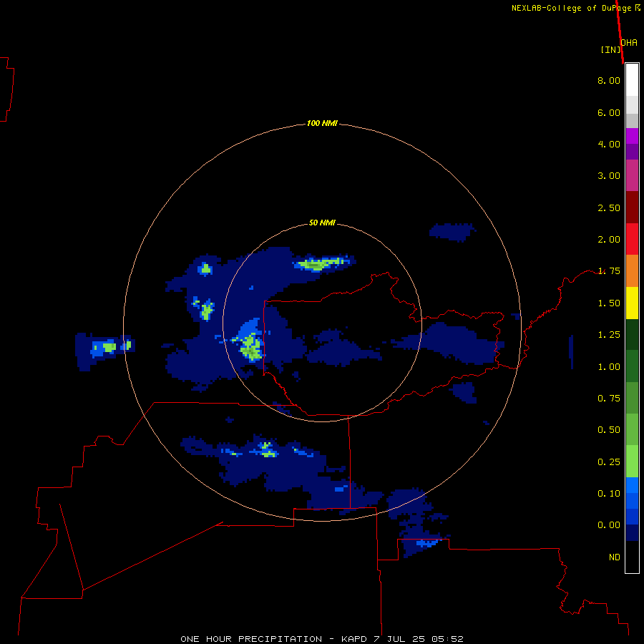Click the 2.00 legend value
Viewport: 644px width, 644px height.
(609, 240)
